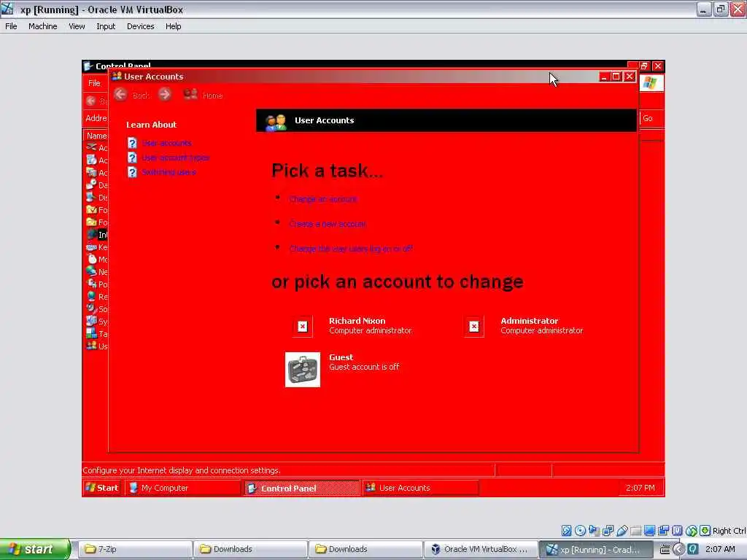Viewport: 747px width, 560px height.
Task: Select the User Accounts icon in Control Panel list
Action: (x=91, y=346)
